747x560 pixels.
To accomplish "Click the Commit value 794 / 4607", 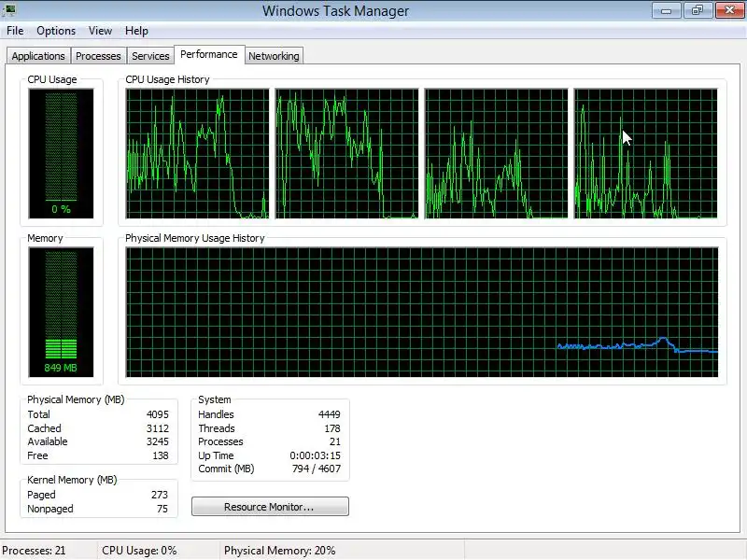I will tap(317, 469).
